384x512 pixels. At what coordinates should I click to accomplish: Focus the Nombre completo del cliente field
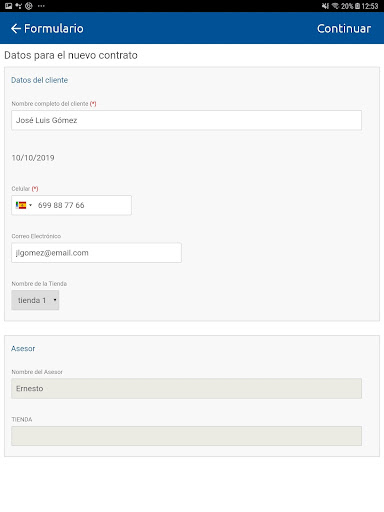coord(186,120)
